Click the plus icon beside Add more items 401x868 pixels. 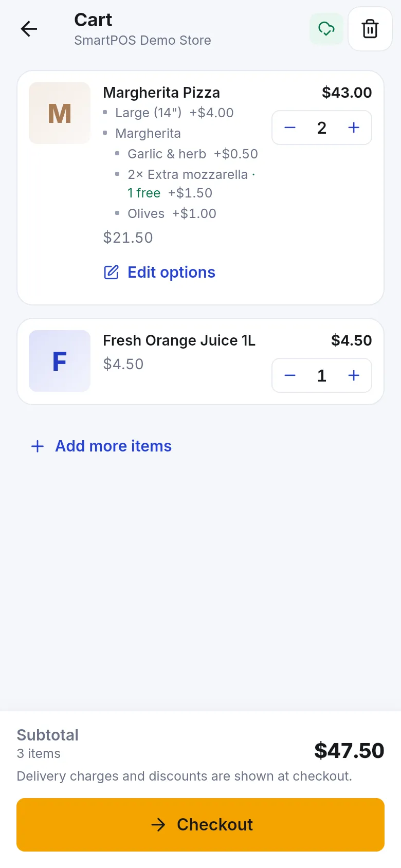(38, 446)
